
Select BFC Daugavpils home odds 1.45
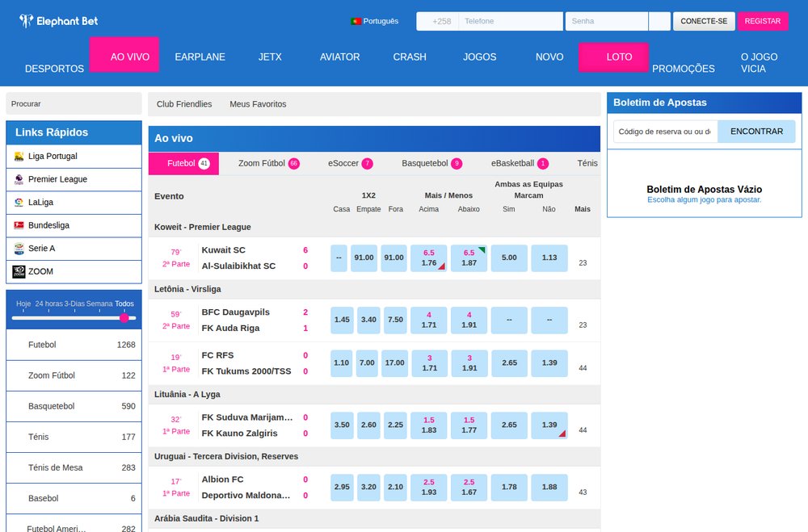[342, 320]
